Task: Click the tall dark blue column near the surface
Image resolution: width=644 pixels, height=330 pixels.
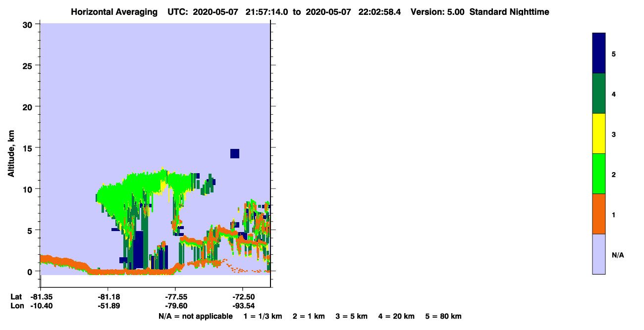Action: click(x=139, y=250)
